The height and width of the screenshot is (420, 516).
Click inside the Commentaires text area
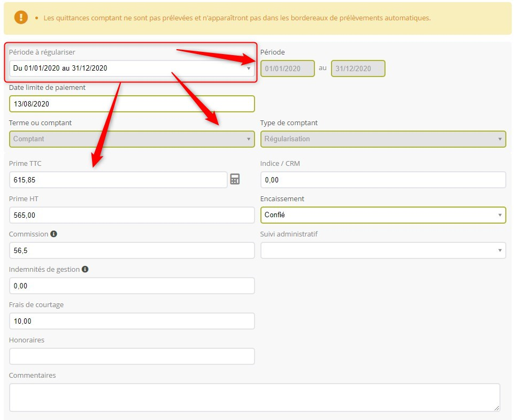pos(254,397)
